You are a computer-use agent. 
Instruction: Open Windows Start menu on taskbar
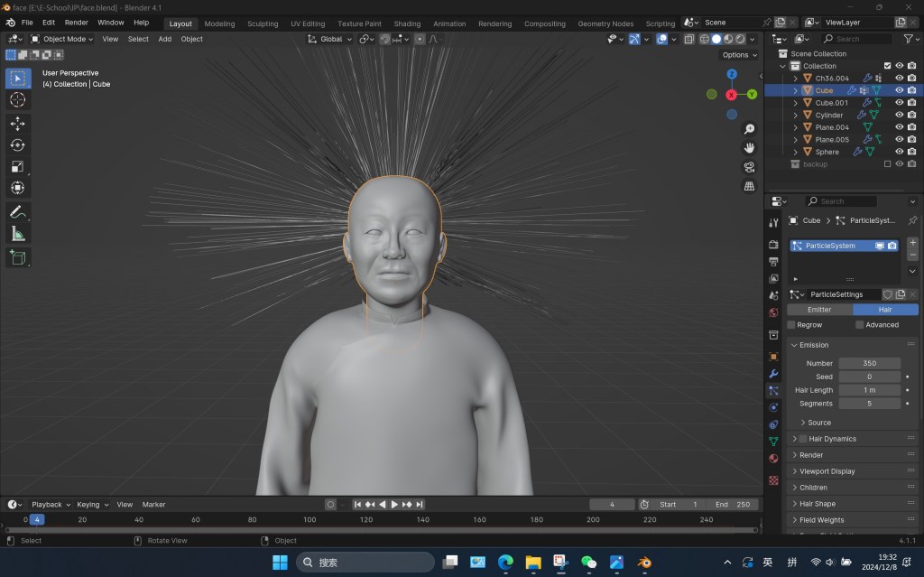[280, 563]
